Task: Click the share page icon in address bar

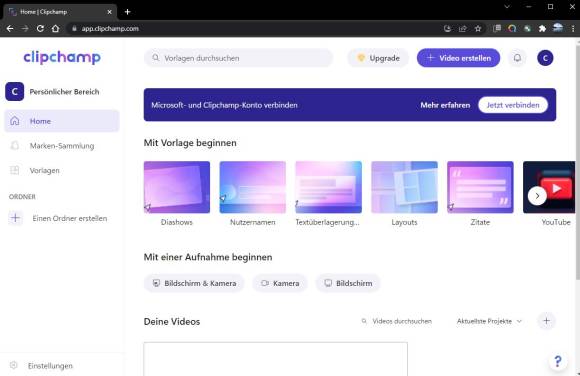Action: [x=463, y=28]
